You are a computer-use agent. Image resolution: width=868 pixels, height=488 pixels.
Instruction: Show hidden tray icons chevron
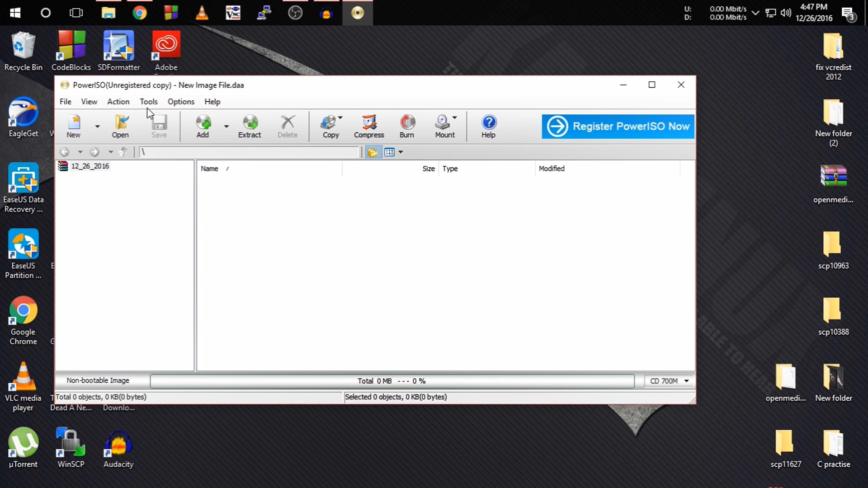pyautogui.click(x=755, y=13)
